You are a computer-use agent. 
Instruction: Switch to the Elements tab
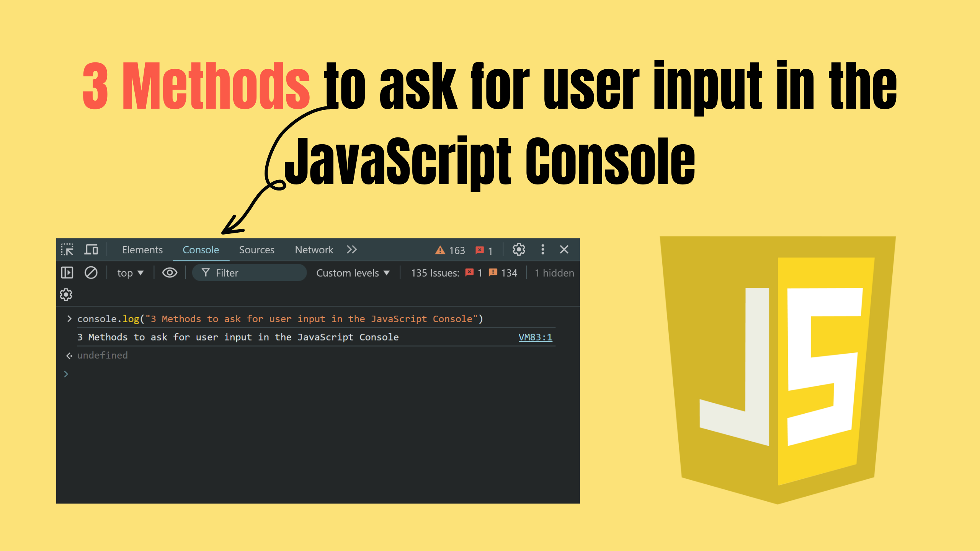click(142, 250)
